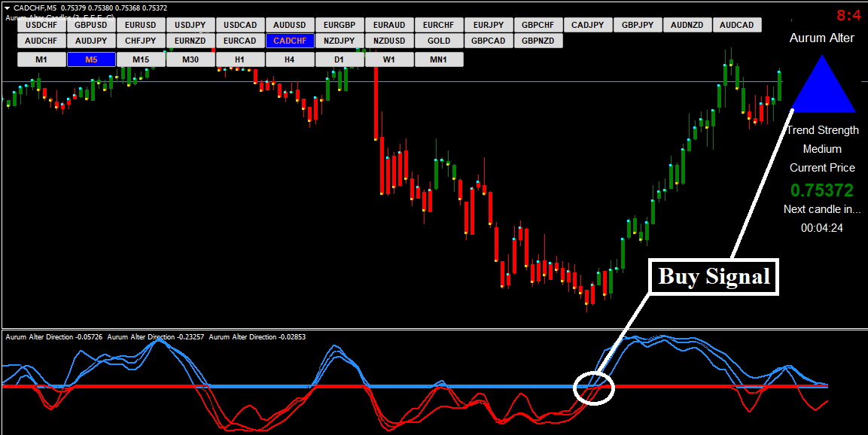Click the highlighted CADCHF symbol button
868x435 pixels.
click(x=290, y=41)
